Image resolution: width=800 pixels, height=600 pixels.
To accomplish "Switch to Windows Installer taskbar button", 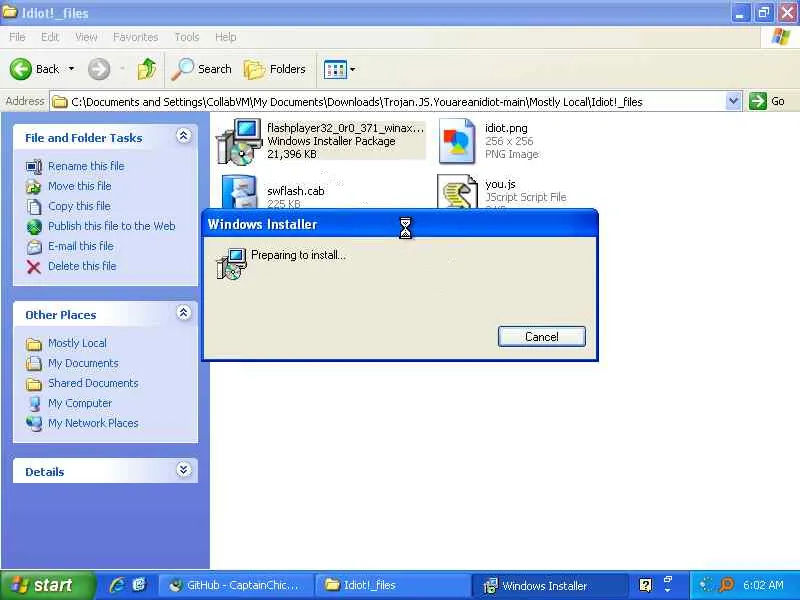I will pyautogui.click(x=550, y=585).
